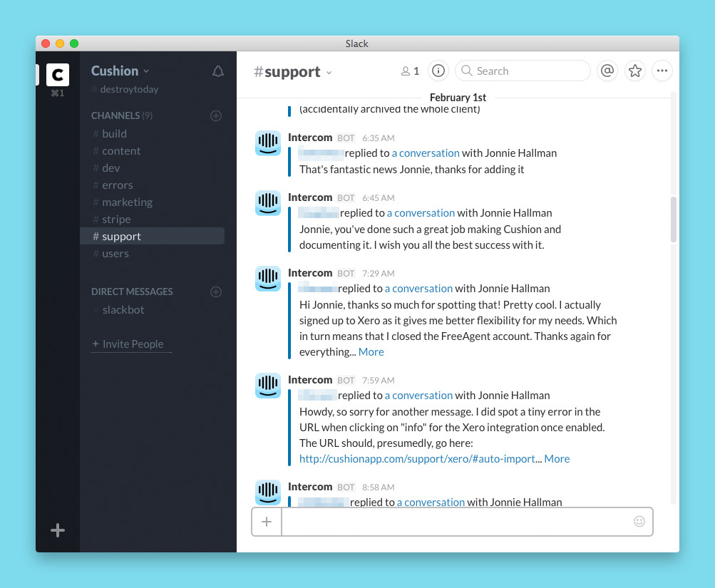Click the 7:59 AM timestamp

tap(379, 380)
